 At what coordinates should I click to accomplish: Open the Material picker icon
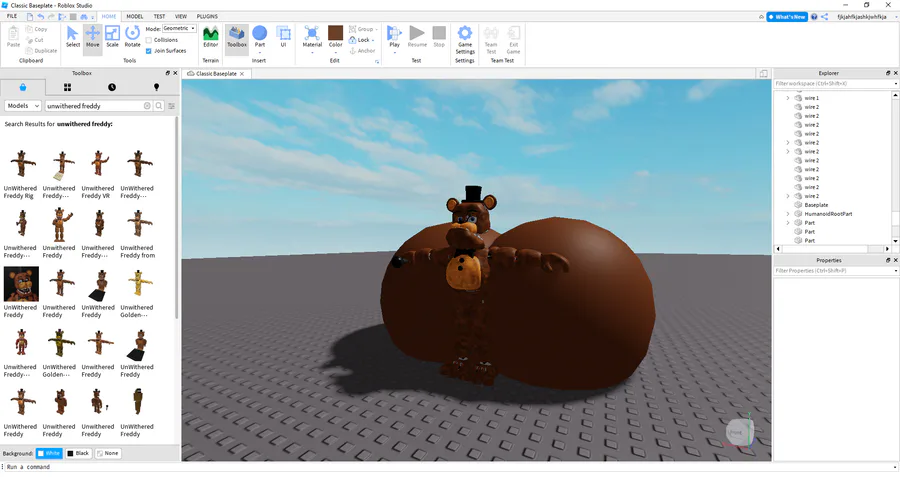[312, 35]
